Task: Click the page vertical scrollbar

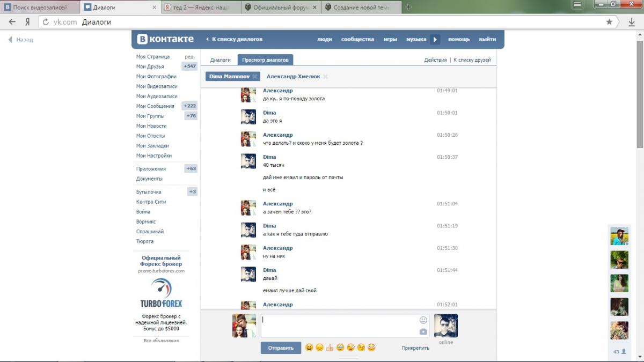Action: coord(640,97)
